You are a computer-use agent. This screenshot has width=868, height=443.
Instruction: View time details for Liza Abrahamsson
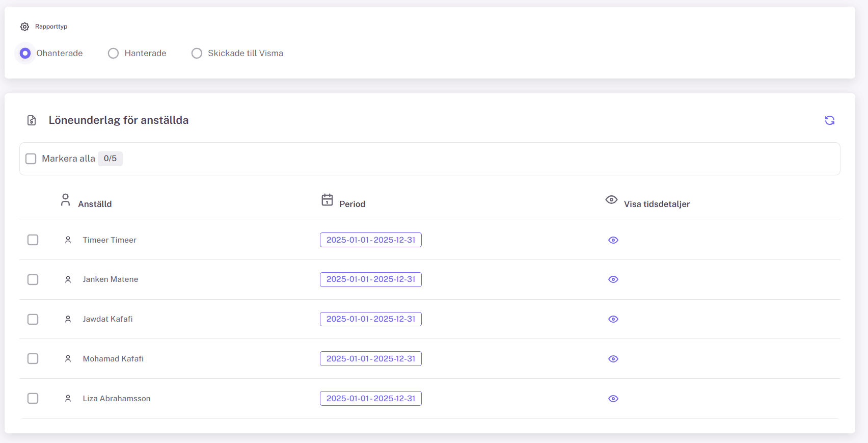[613, 399]
